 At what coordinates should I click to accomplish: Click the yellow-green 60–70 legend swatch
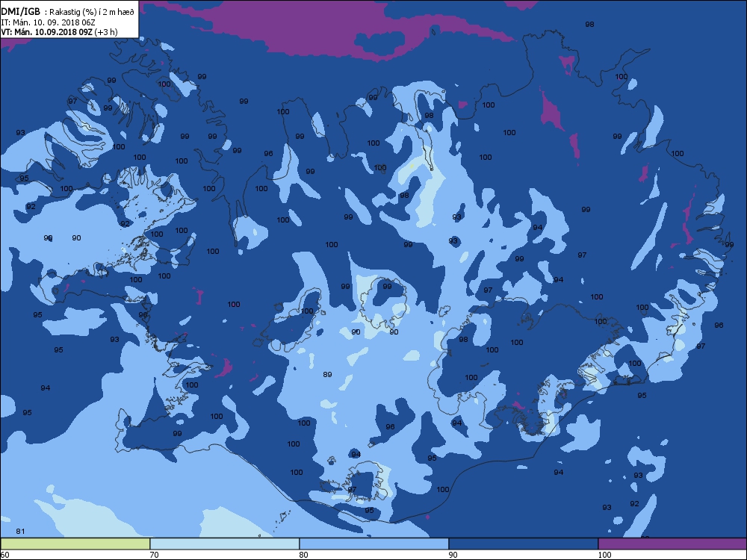pos(75,544)
